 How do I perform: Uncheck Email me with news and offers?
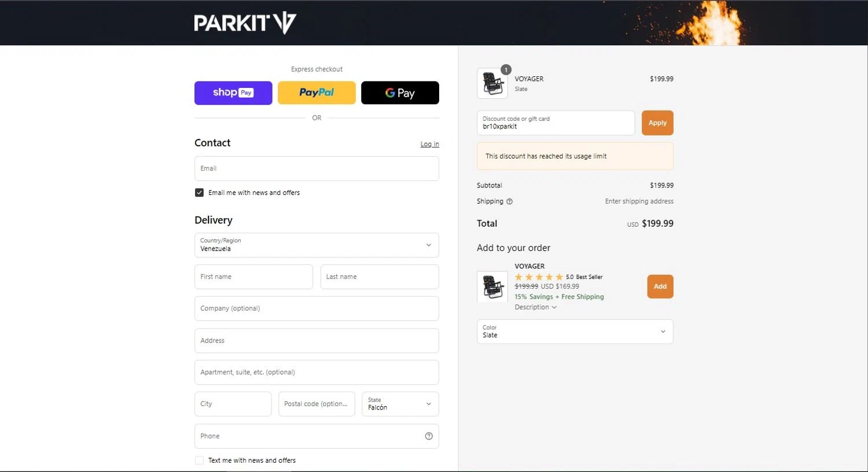[x=199, y=193]
